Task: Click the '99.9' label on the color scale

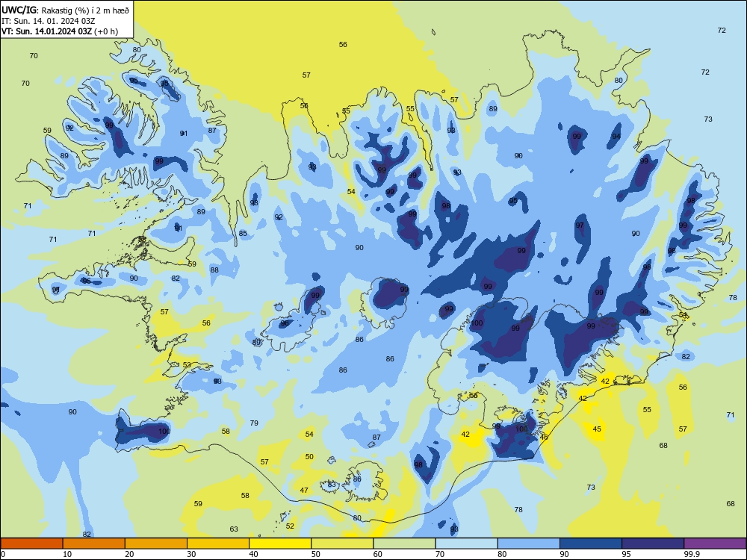Action: click(x=691, y=554)
